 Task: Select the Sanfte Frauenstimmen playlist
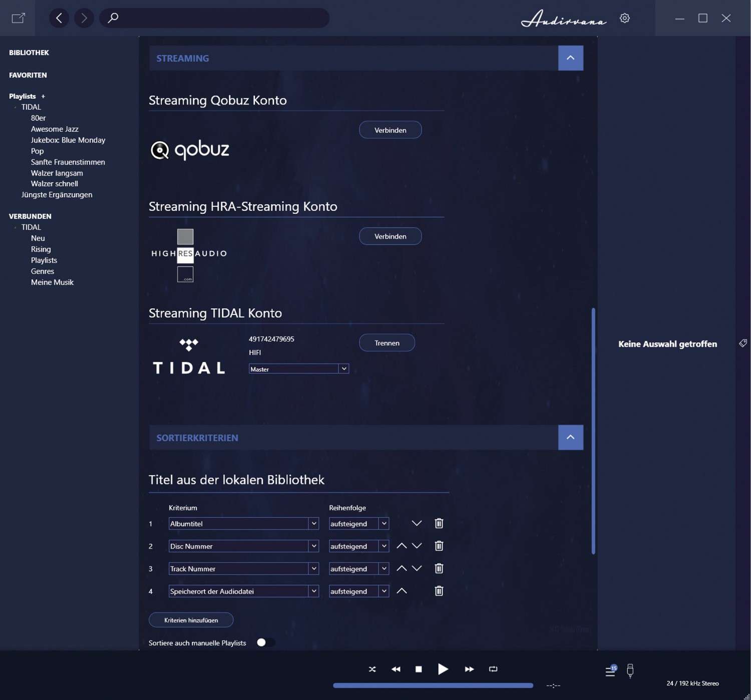coord(68,162)
